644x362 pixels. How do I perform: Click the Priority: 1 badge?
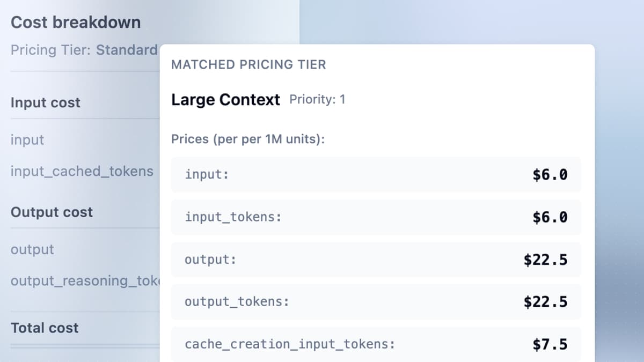tap(318, 99)
